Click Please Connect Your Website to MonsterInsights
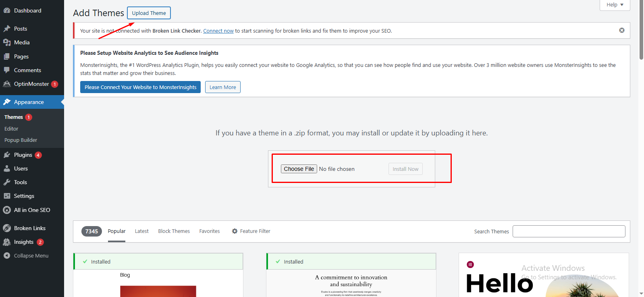This screenshot has height=297, width=644. coord(140,87)
